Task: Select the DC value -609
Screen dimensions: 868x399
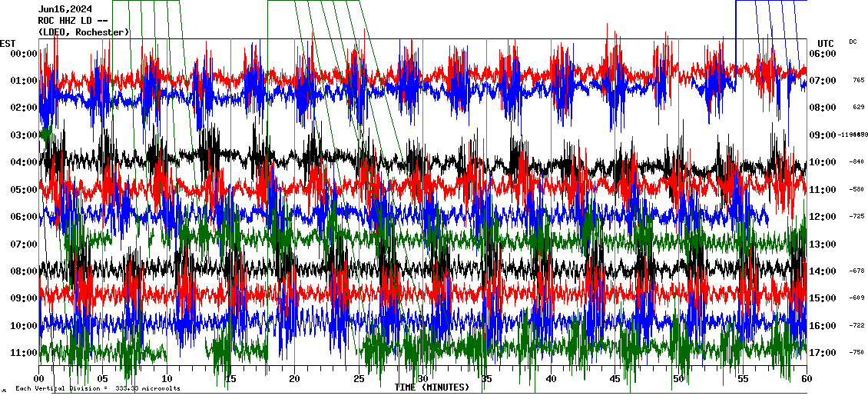Action: tap(857, 298)
